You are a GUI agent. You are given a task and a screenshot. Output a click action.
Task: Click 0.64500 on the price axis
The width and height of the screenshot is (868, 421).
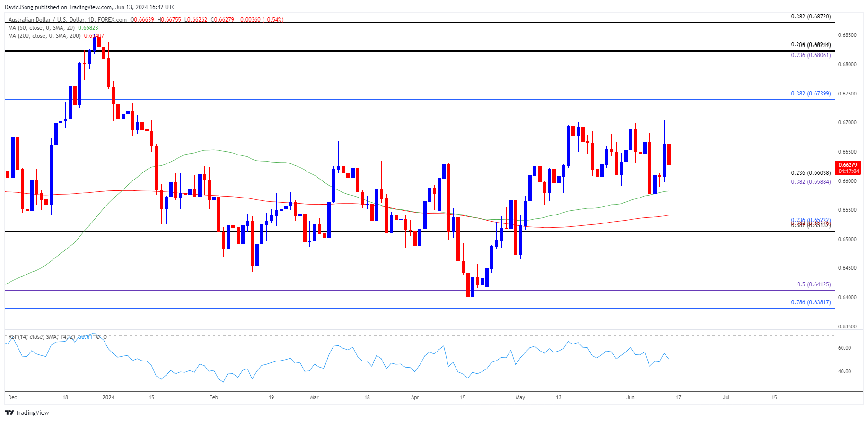point(847,268)
